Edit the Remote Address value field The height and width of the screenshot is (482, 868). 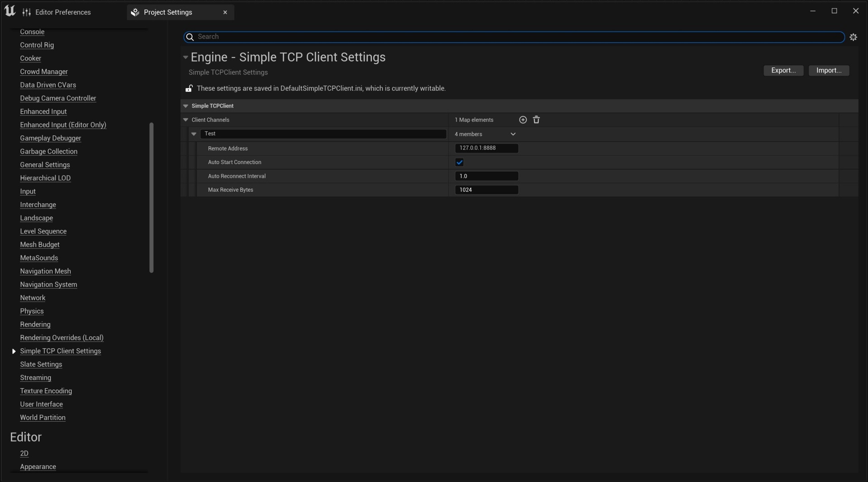pyautogui.click(x=486, y=148)
